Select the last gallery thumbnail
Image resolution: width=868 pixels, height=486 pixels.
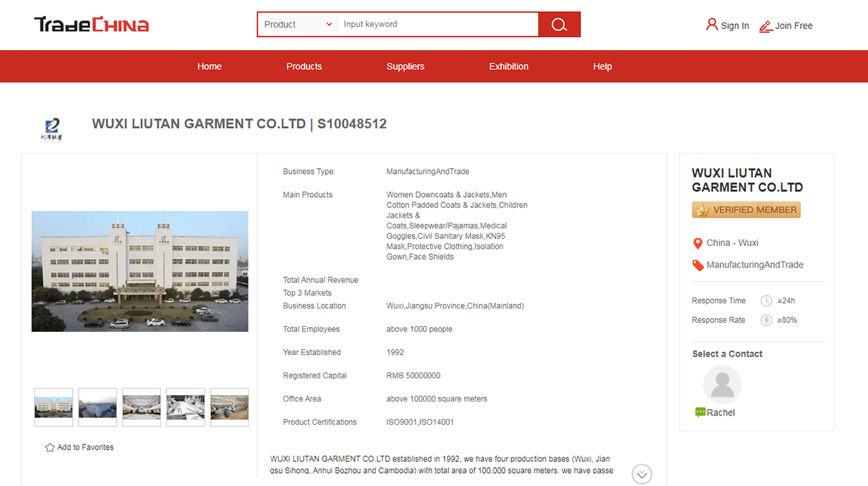229,407
